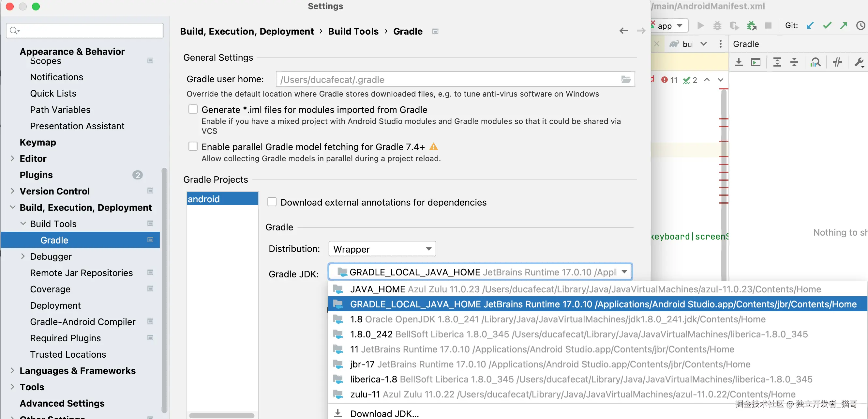Click the Execute Gradle Task icon
The image size is (868, 419).
pyautogui.click(x=756, y=62)
